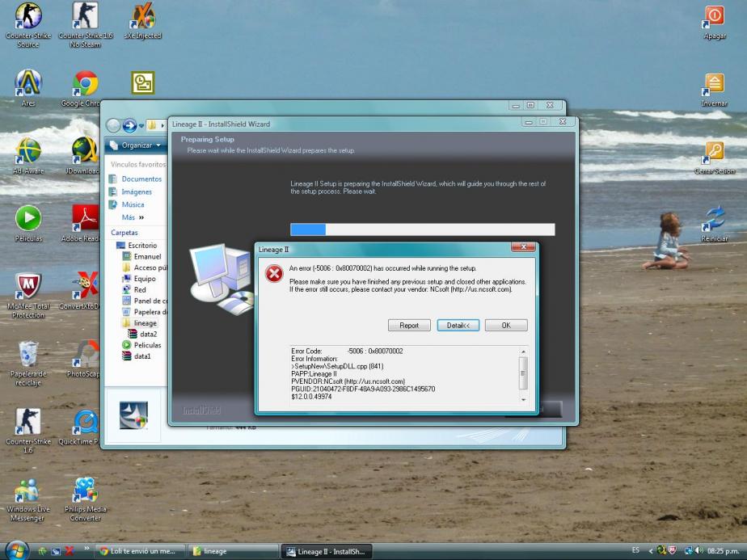Close the Lineage II error dialog

coord(523,246)
